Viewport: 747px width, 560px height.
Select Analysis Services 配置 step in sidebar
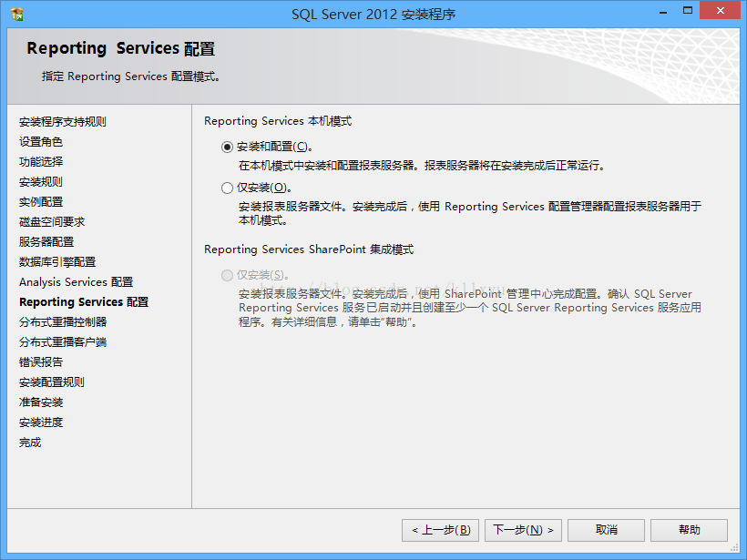[77, 282]
